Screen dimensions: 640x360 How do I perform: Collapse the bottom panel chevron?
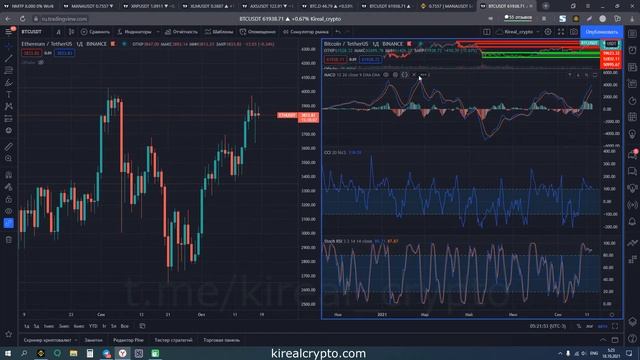(x=603, y=340)
